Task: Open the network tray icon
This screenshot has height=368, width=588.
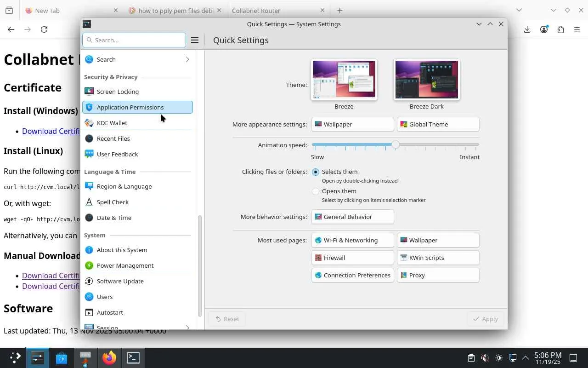Action: 513,358
